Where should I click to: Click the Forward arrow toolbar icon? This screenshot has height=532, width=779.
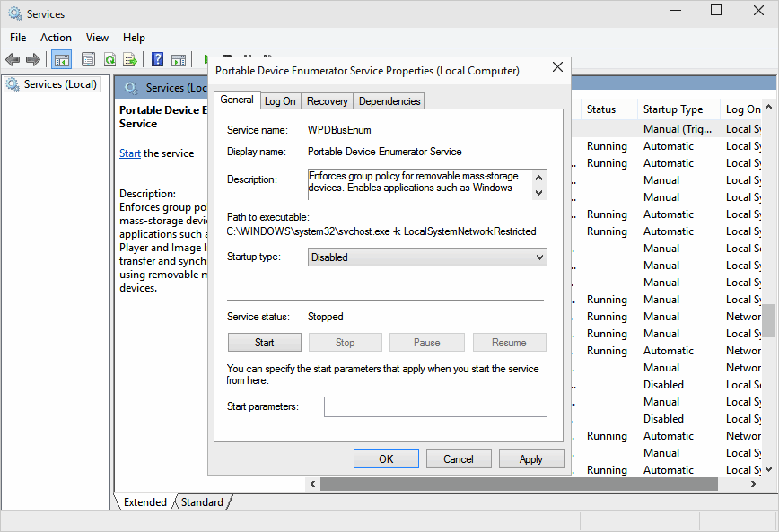tap(33, 60)
